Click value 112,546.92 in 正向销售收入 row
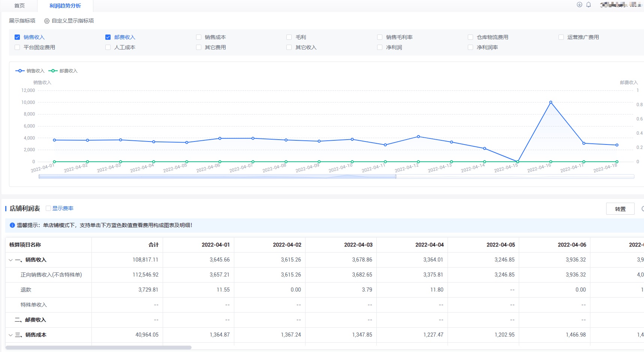The height and width of the screenshot is (352, 644). (145, 275)
